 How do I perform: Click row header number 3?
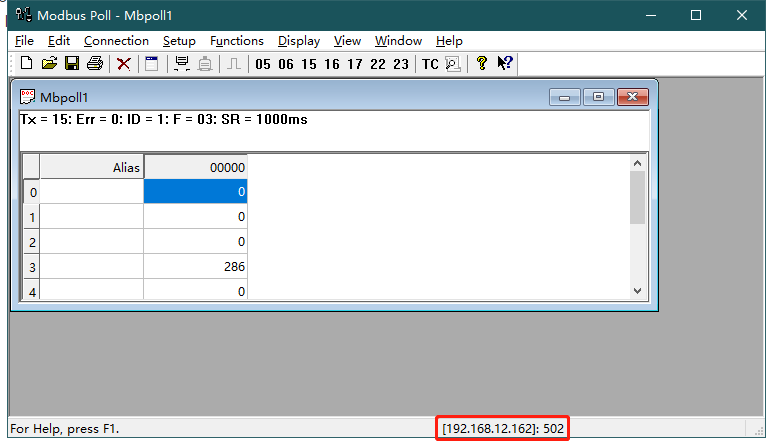click(x=32, y=267)
